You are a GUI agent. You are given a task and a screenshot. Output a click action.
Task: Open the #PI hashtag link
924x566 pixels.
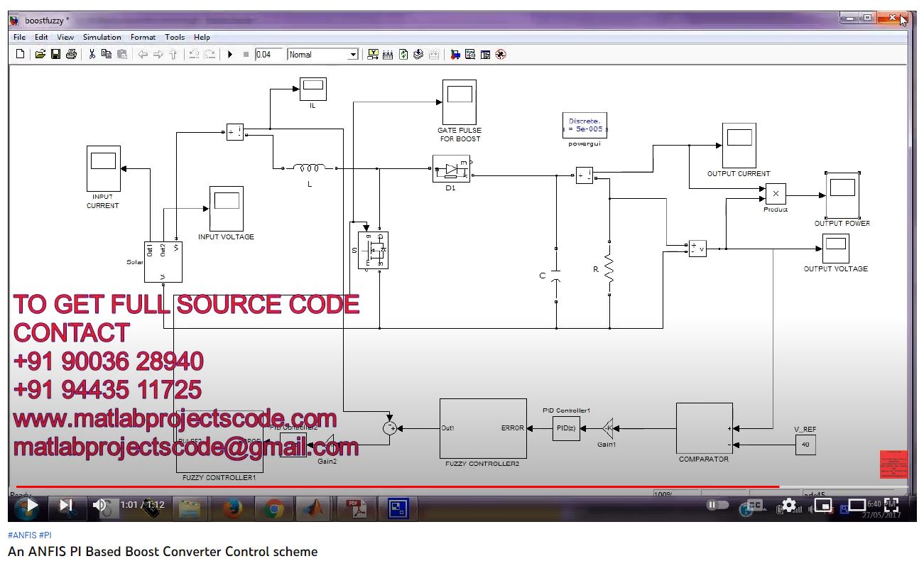45,535
